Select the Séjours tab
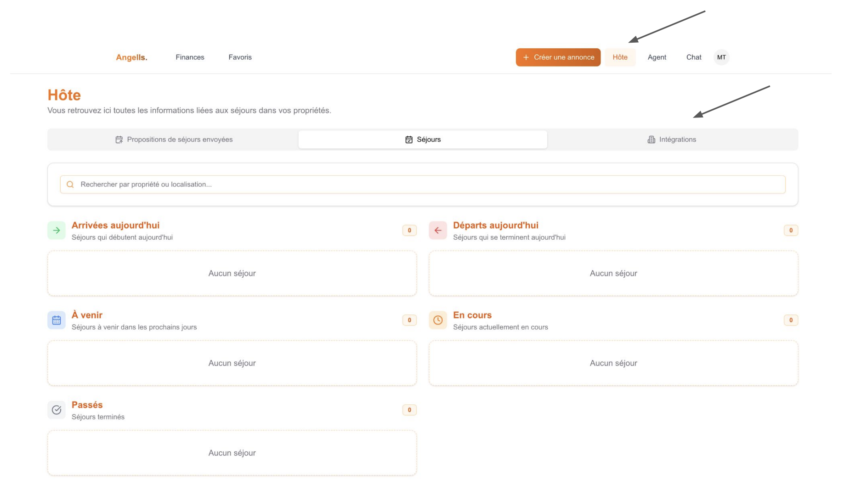This screenshot has width=850, height=504. pyautogui.click(x=423, y=140)
